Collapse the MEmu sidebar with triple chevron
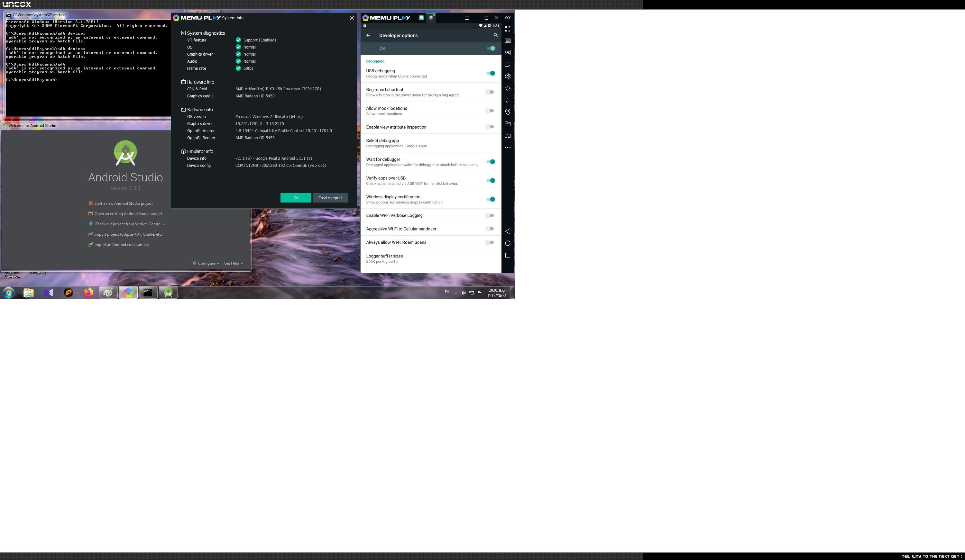 click(507, 18)
